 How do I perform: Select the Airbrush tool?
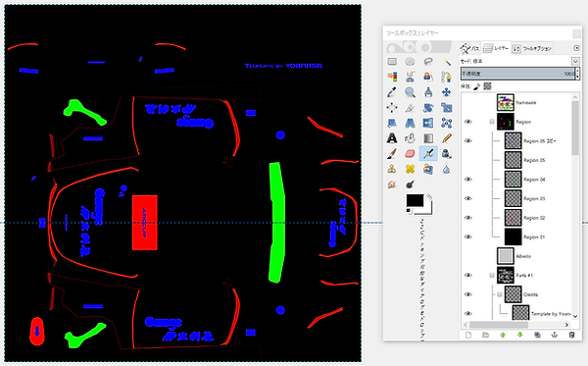pyautogui.click(x=428, y=153)
